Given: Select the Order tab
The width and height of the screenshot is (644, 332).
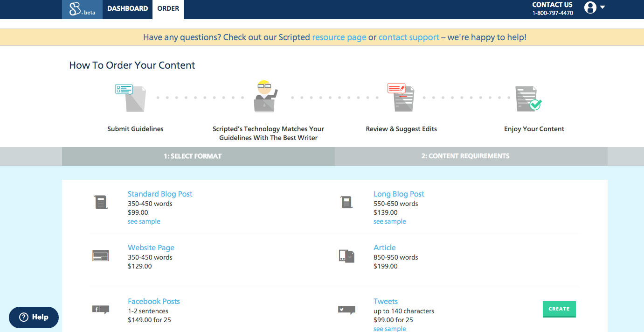Looking at the screenshot, I should coord(168,8).
